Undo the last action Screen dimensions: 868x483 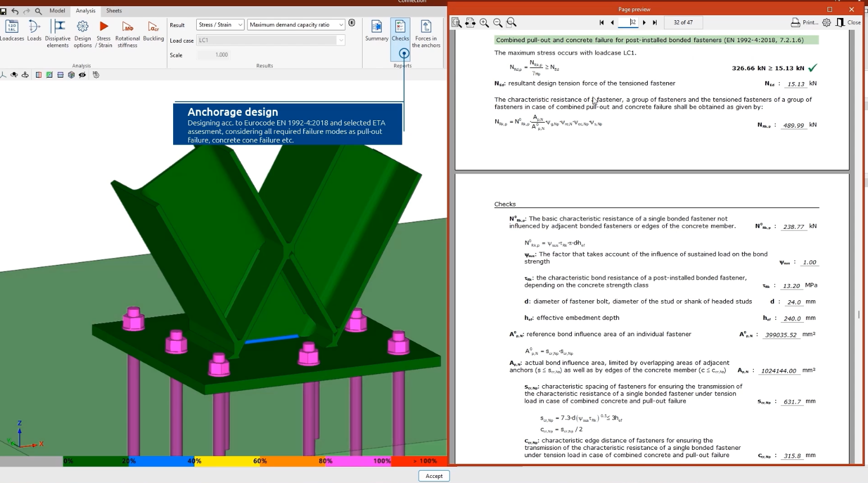[x=15, y=11]
